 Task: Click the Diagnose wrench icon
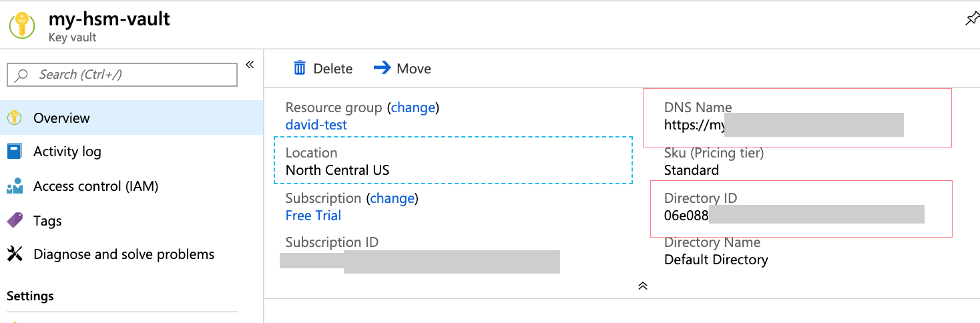pyautogui.click(x=14, y=254)
